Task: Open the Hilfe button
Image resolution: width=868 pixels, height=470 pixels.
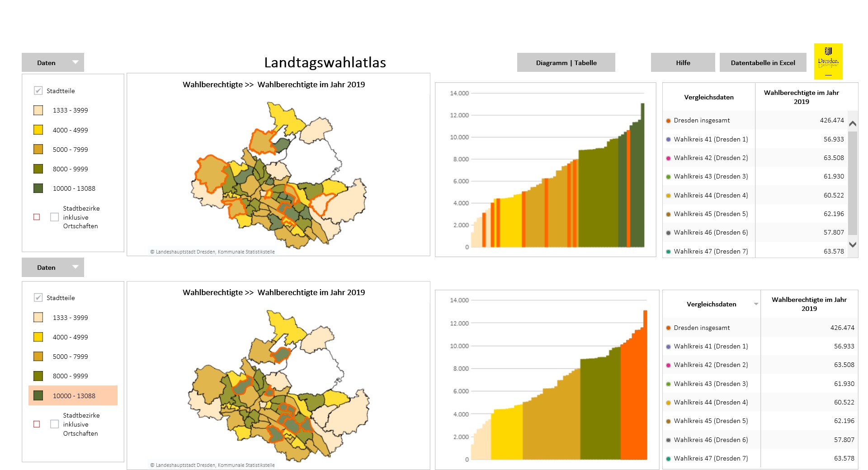Action: point(683,63)
